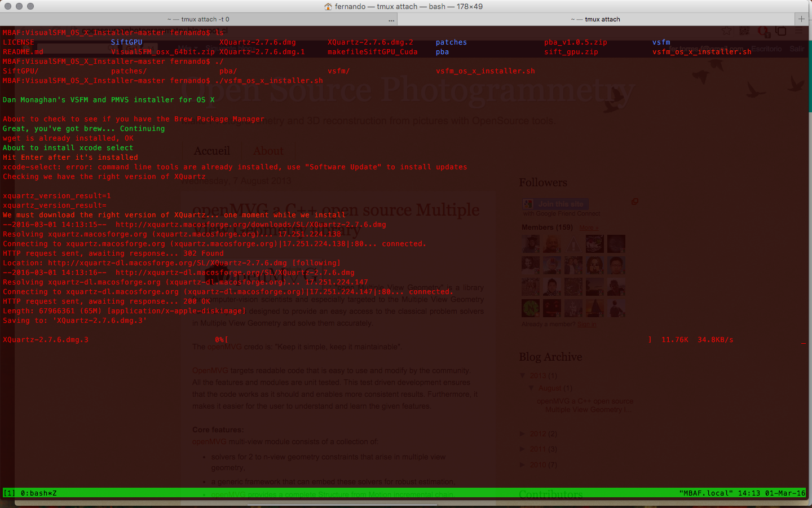
Task: Click the '14:13 01-Mar-16' clock in status bar
Action: point(772,493)
